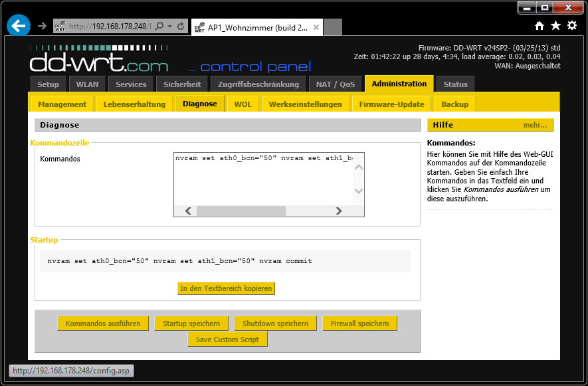The width and height of the screenshot is (588, 386).
Task: Click the refresh icon in address bar
Action: (x=181, y=27)
